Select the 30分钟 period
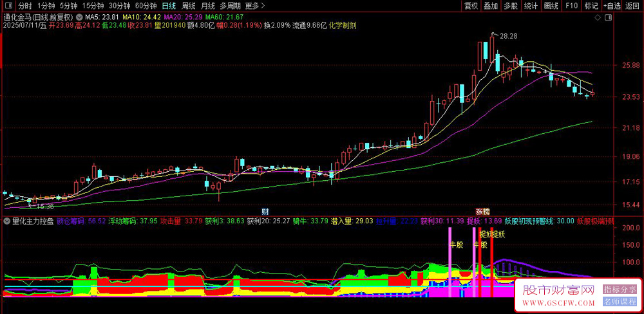 (120, 6)
